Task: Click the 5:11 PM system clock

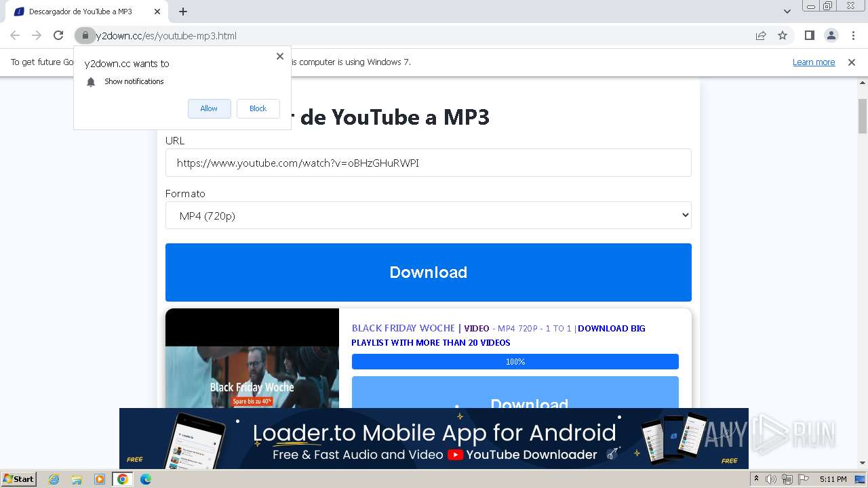Action: pyautogui.click(x=833, y=479)
